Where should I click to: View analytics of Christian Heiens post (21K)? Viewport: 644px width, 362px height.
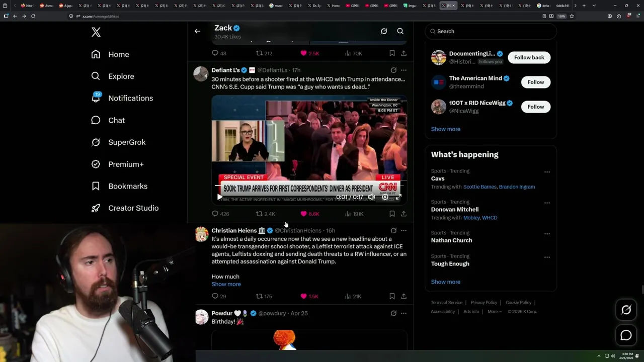click(x=353, y=296)
